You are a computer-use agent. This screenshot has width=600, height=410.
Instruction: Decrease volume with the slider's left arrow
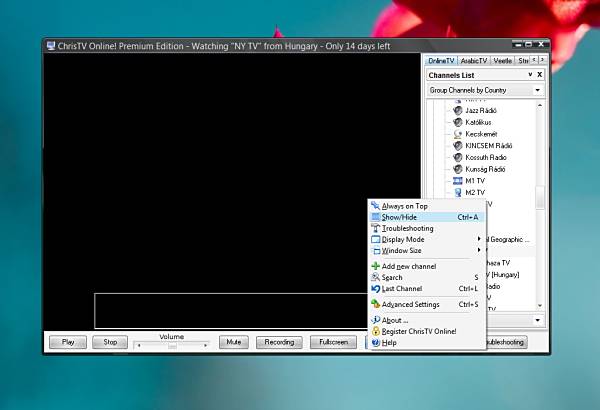(x=139, y=345)
